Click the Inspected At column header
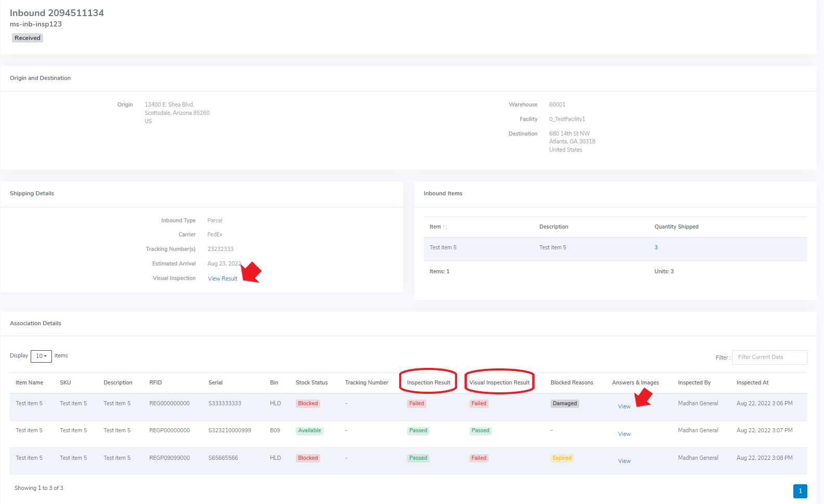This screenshot has width=824, height=504. [752, 382]
